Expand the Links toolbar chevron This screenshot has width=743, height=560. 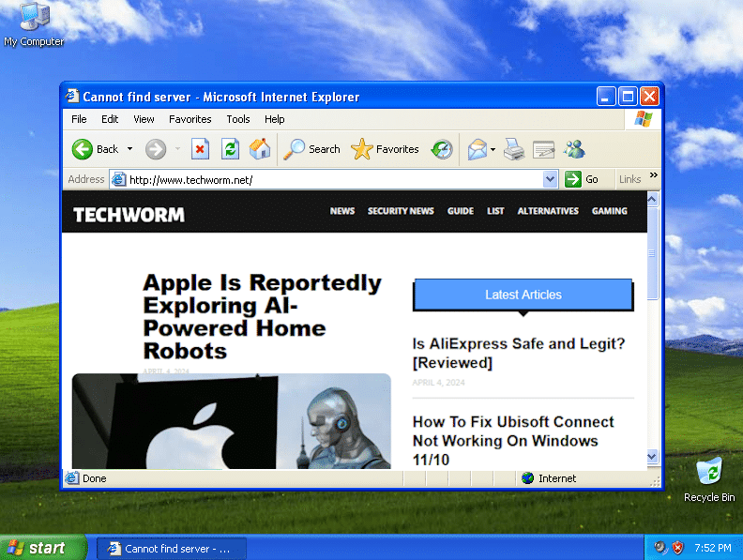(654, 174)
